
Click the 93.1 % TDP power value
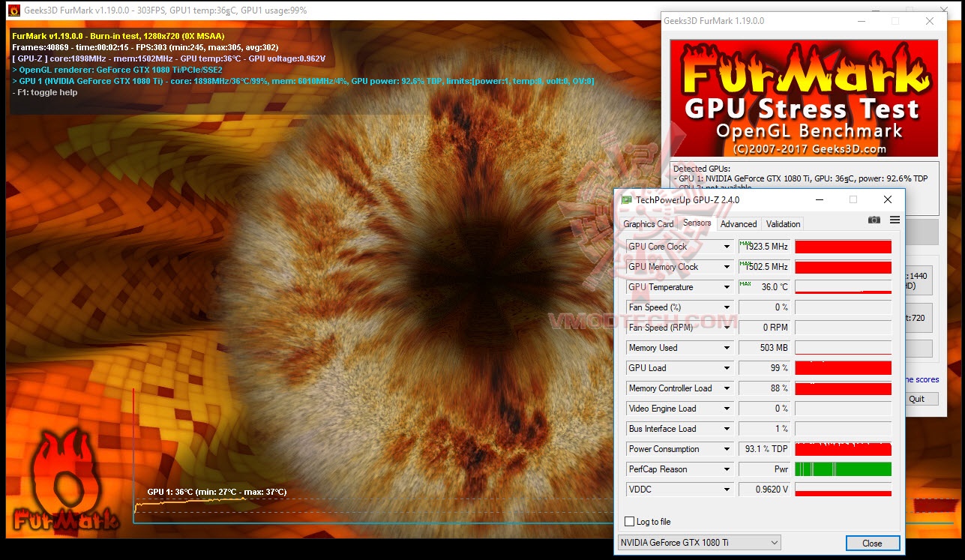pyautogui.click(x=765, y=449)
